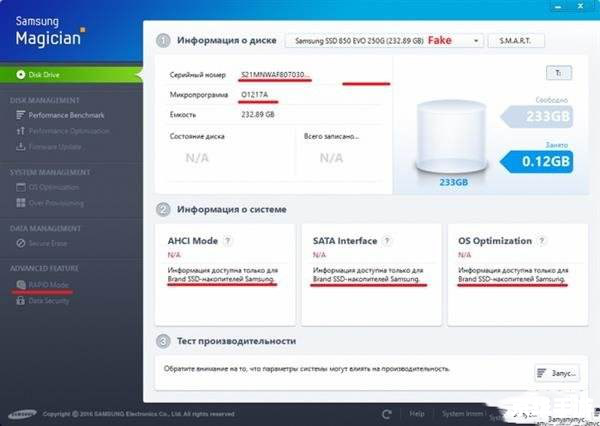The width and height of the screenshot is (600, 426).
Task: Show help tooltip for SATA Interface
Action: [385, 241]
